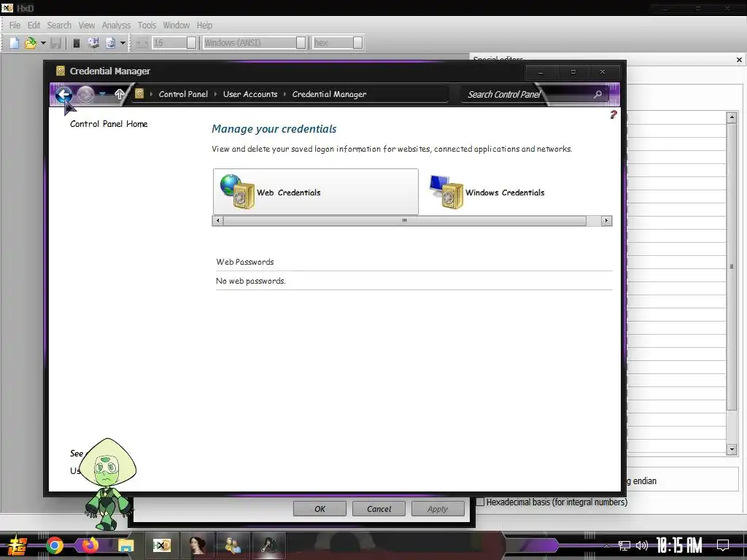Click the OK button in background dialog

pyautogui.click(x=320, y=508)
